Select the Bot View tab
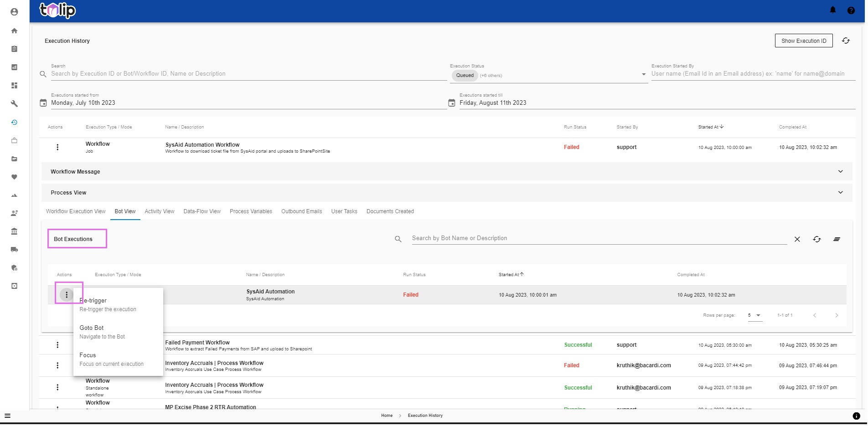 click(x=125, y=211)
